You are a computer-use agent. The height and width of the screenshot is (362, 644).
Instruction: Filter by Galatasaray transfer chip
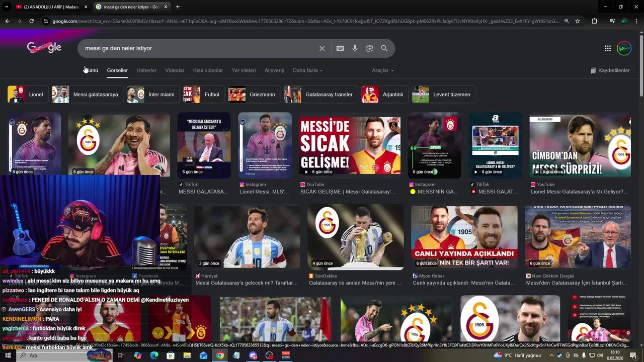coord(321,95)
